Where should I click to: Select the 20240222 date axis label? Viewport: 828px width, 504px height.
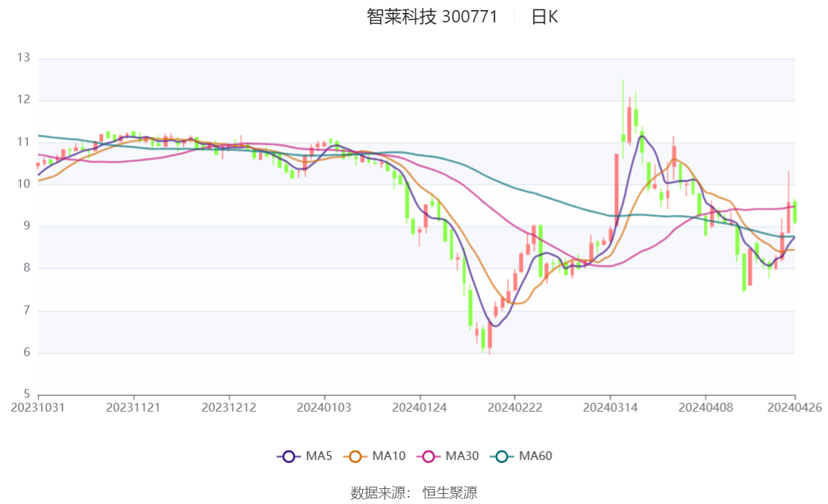click(x=515, y=407)
